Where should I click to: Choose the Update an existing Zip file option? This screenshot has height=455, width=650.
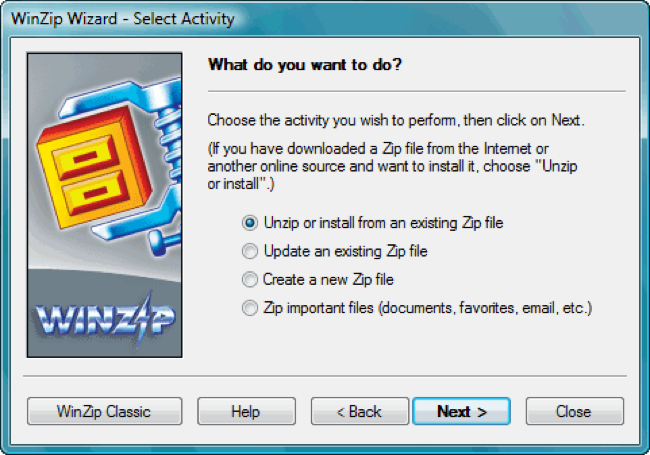[x=249, y=251]
